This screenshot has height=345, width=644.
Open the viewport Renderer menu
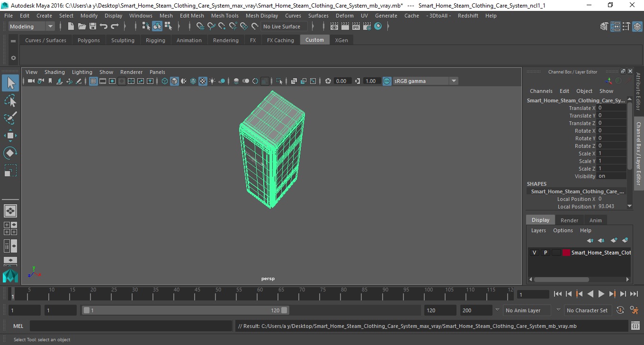point(131,72)
